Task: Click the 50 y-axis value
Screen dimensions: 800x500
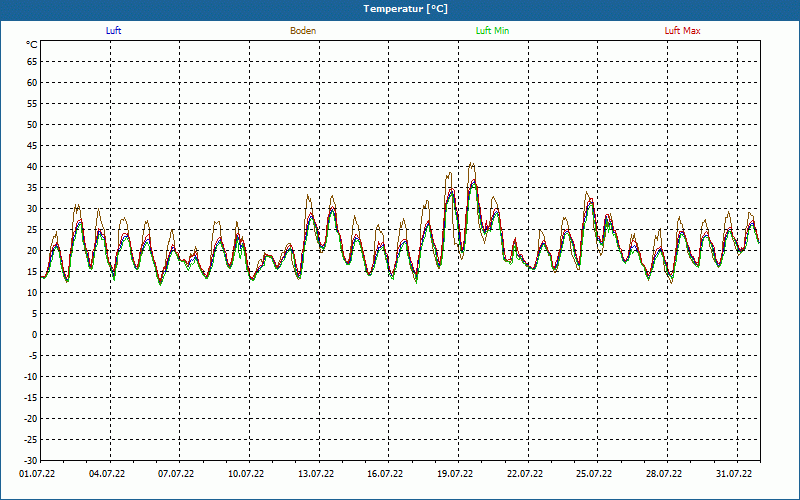Action: tap(32, 124)
